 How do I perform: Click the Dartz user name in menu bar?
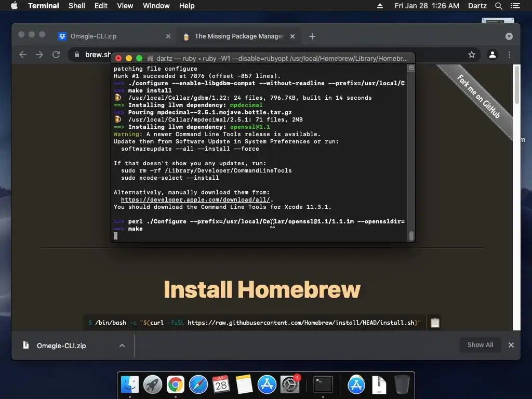point(477,6)
